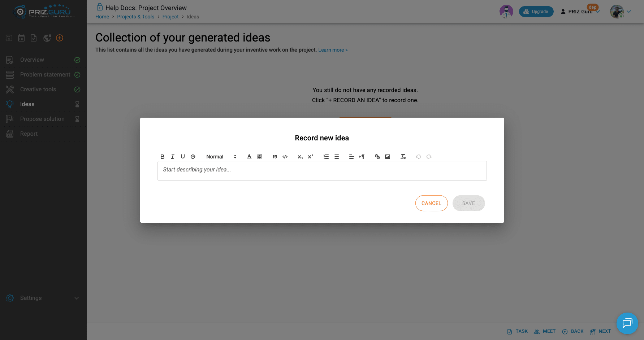The width and height of the screenshot is (644, 340).
Task: Open Creative tools in the sidebar
Action: coord(43,90)
